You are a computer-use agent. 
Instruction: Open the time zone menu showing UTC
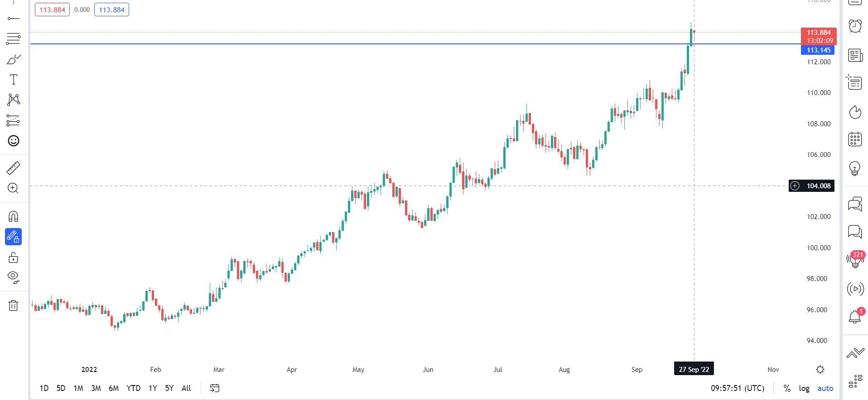pos(737,388)
